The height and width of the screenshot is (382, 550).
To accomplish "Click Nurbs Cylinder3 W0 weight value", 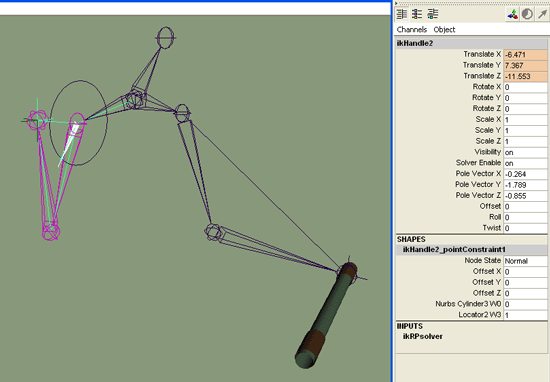I will [x=525, y=305].
